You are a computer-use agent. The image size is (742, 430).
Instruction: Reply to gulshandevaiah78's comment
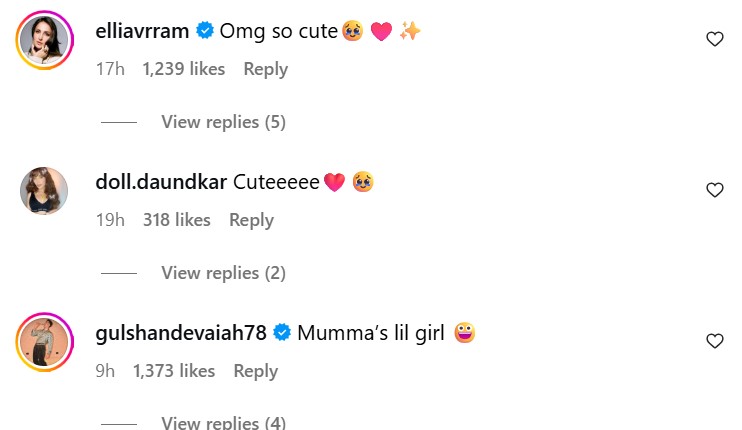point(255,371)
